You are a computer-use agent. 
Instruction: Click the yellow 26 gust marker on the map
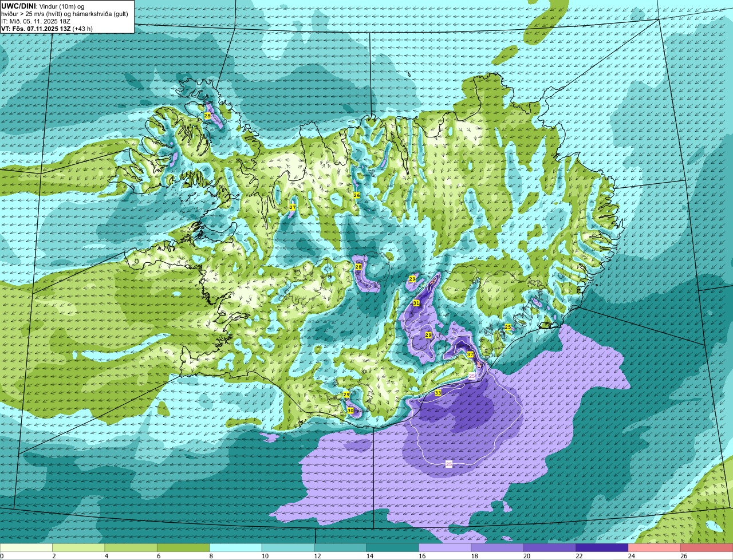356,195
